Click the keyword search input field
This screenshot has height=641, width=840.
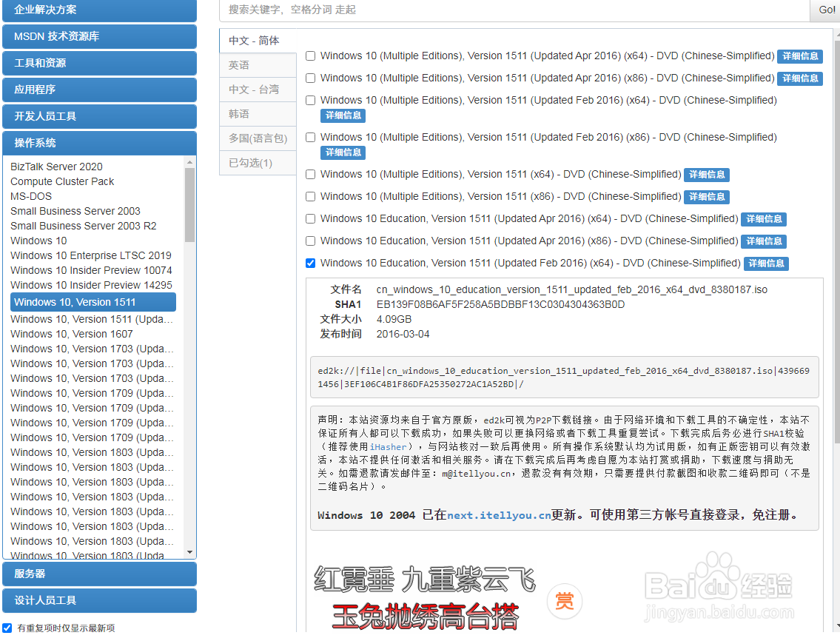(x=514, y=10)
